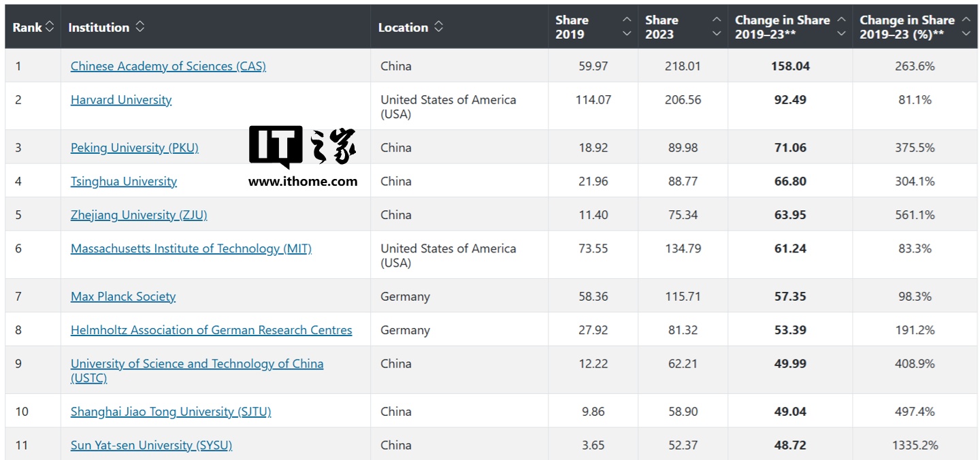
Task: Click the row for Sun Yat-sen University
Action: click(151, 444)
